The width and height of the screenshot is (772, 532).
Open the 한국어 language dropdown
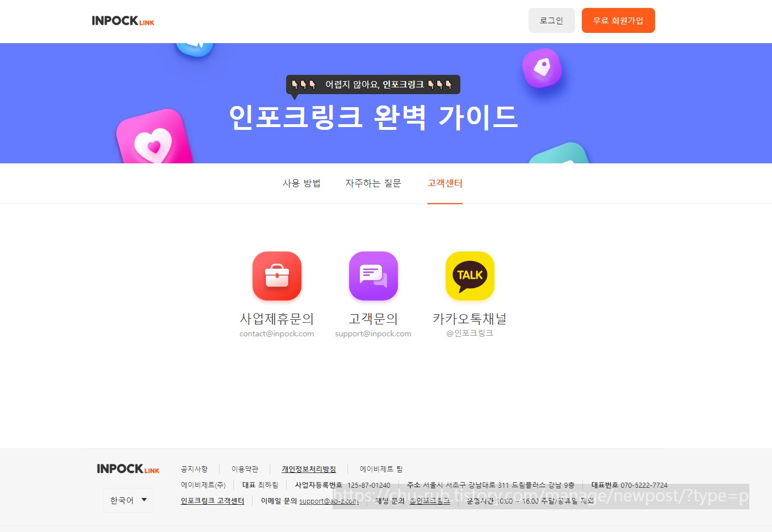click(128, 500)
